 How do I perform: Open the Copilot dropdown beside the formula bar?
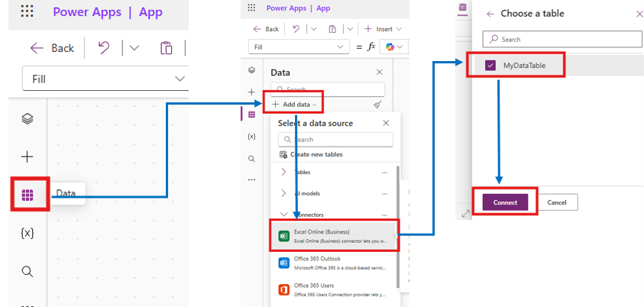click(x=394, y=47)
